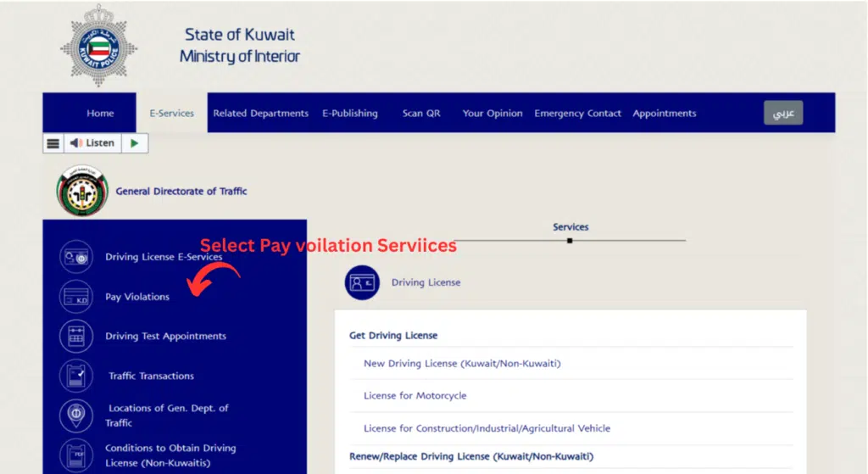Open the E-Publishing menu
Viewport: 868px width, 474px height.
[x=350, y=113]
